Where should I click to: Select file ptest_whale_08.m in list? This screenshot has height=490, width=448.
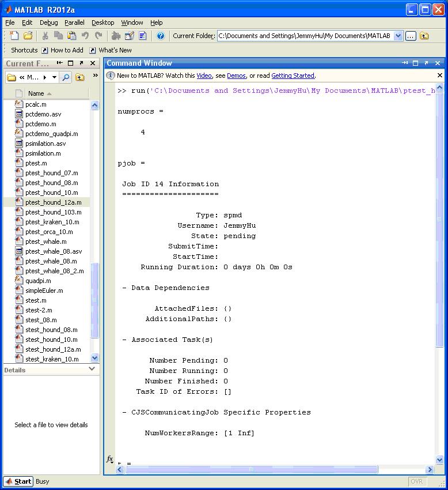point(43,261)
